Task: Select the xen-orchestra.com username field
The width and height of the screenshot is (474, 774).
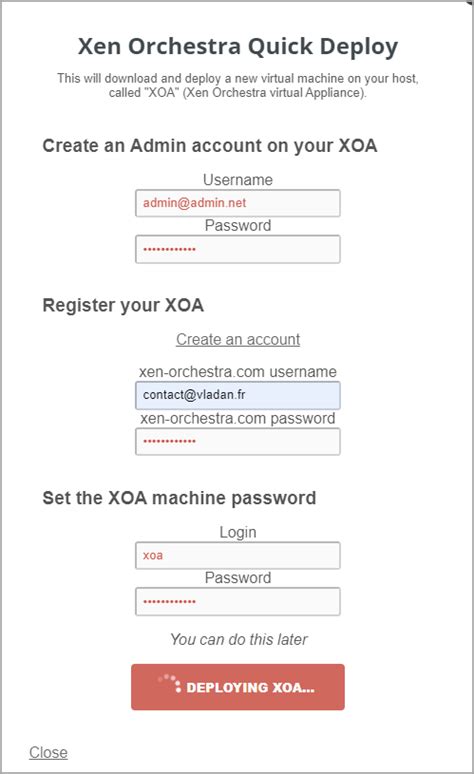Action: click(x=238, y=395)
